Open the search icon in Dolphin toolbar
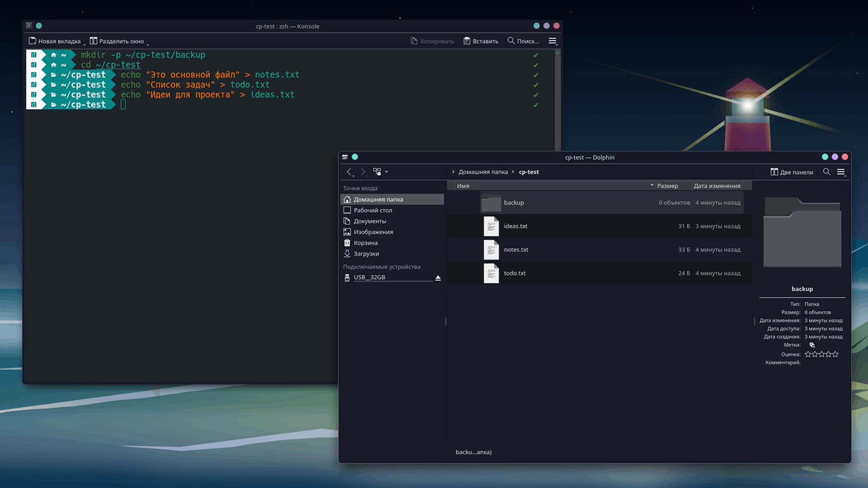The height and width of the screenshot is (488, 868). click(x=826, y=172)
